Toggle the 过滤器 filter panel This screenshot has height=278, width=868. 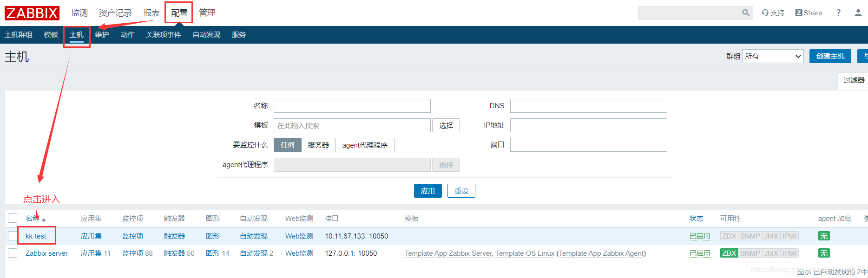tap(854, 80)
